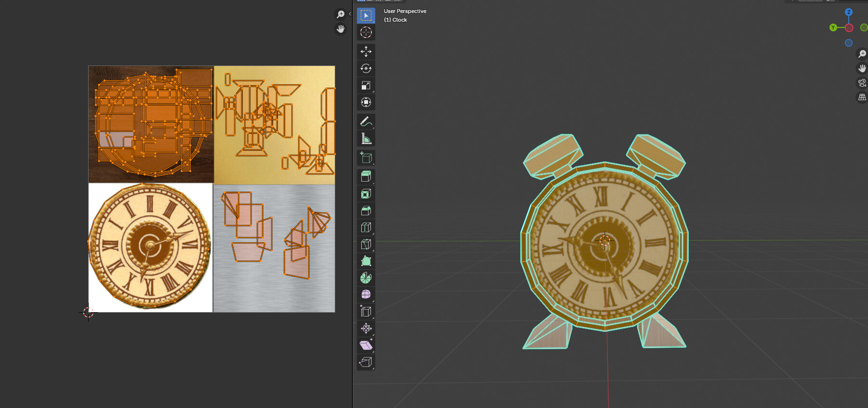Click the (1) Clock object label
The height and width of the screenshot is (408, 868).
coord(395,20)
